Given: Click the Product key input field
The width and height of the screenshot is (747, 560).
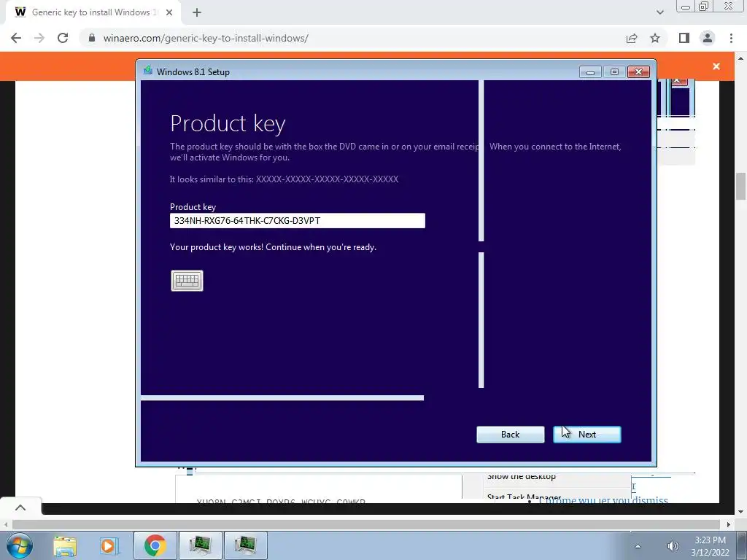Looking at the screenshot, I should click(x=298, y=220).
